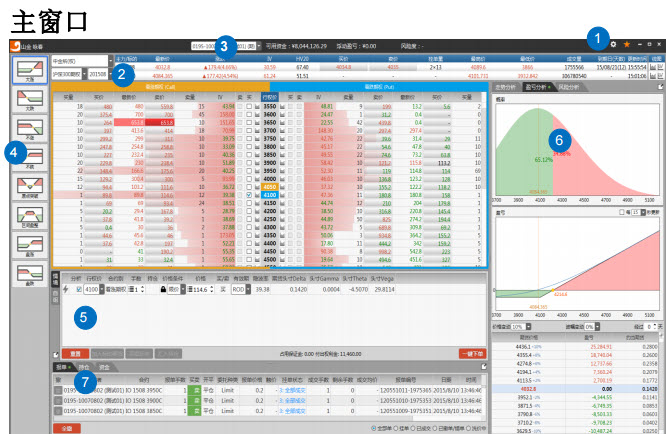Adjust the 114.6 price stepper
666x434 pixels.
click(x=211, y=289)
